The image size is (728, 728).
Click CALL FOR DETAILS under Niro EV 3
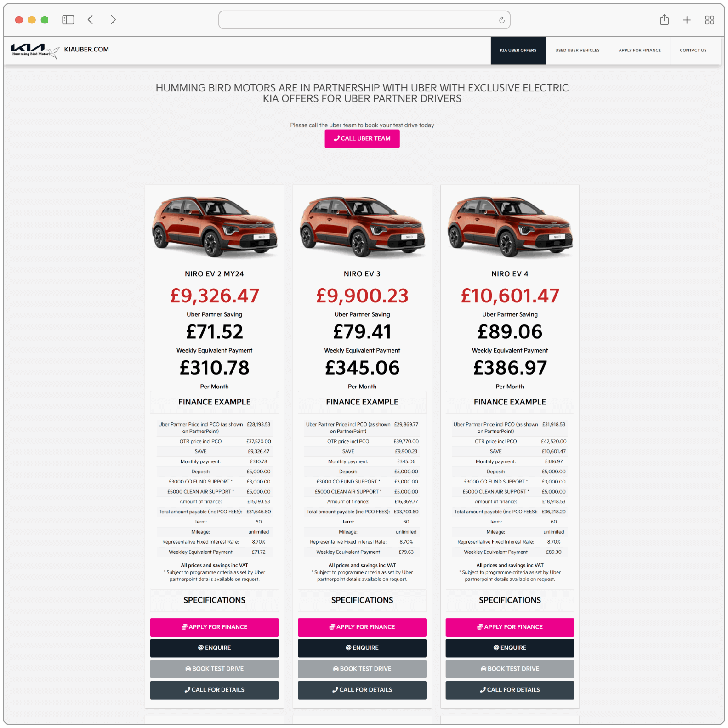pyautogui.click(x=362, y=690)
